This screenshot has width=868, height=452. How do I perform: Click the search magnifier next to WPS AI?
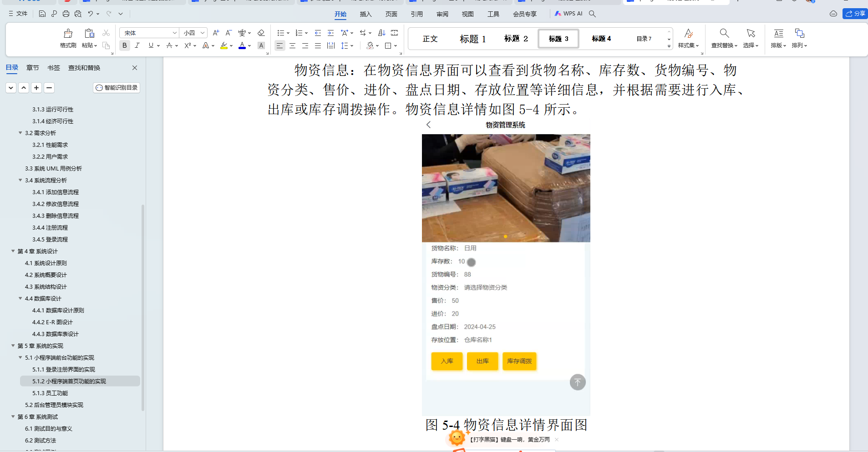point(592,14)
